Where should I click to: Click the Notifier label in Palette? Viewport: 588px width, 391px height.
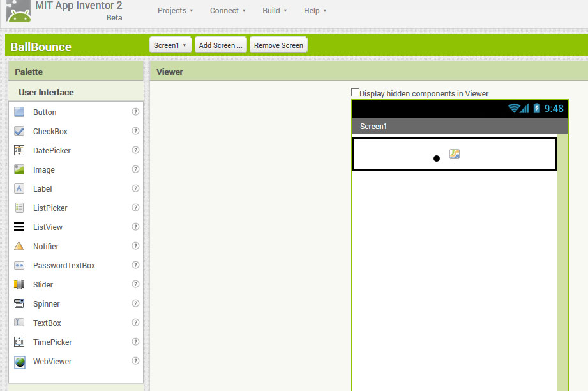(x=46, y=246)
